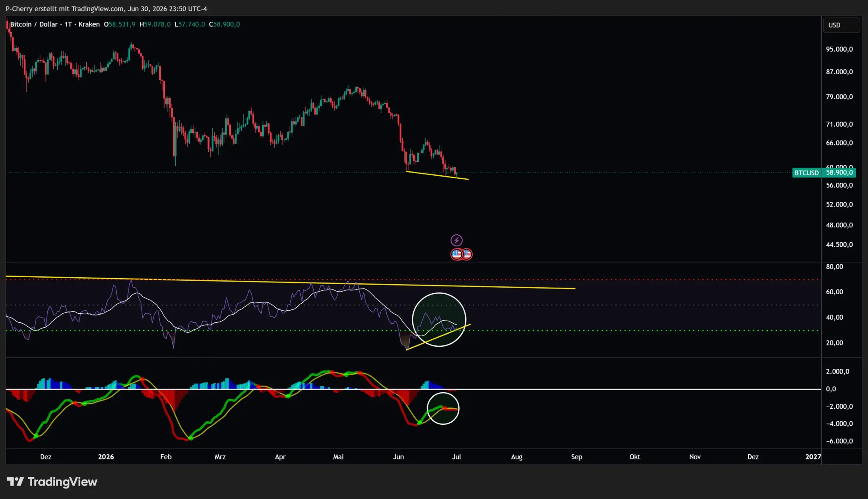This screenshot has height=499, width=868.
Task: Click the open value O58.531,9
Action: 119,24
